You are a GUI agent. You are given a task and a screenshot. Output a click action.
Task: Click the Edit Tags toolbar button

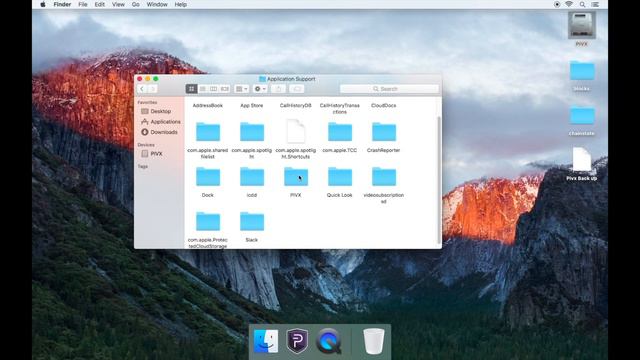(x=297, y=89)
